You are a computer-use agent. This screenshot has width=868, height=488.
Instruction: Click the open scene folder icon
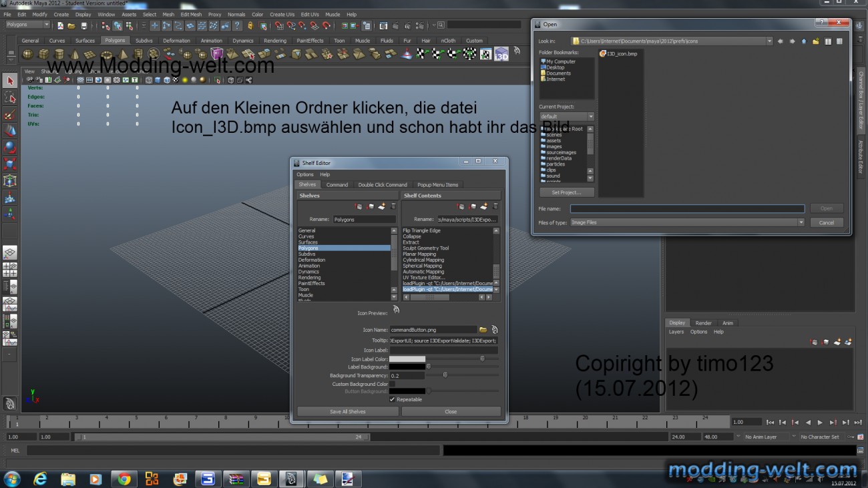[71, 25]
